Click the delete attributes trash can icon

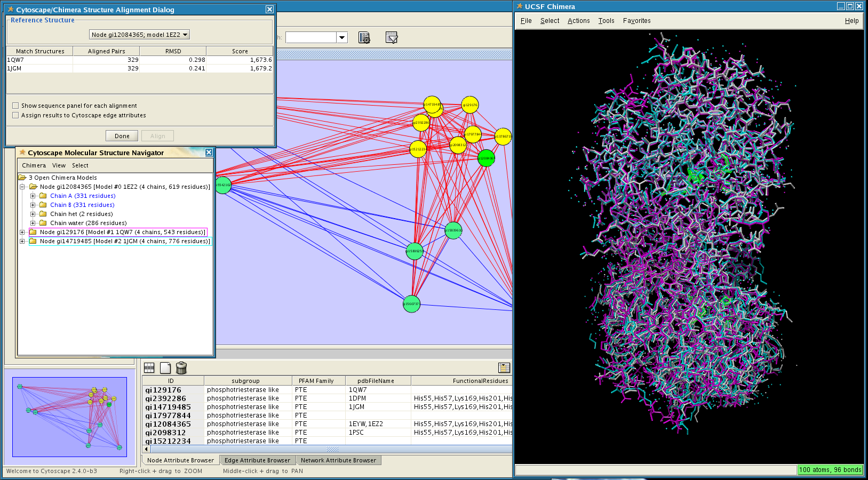point(181,368)
